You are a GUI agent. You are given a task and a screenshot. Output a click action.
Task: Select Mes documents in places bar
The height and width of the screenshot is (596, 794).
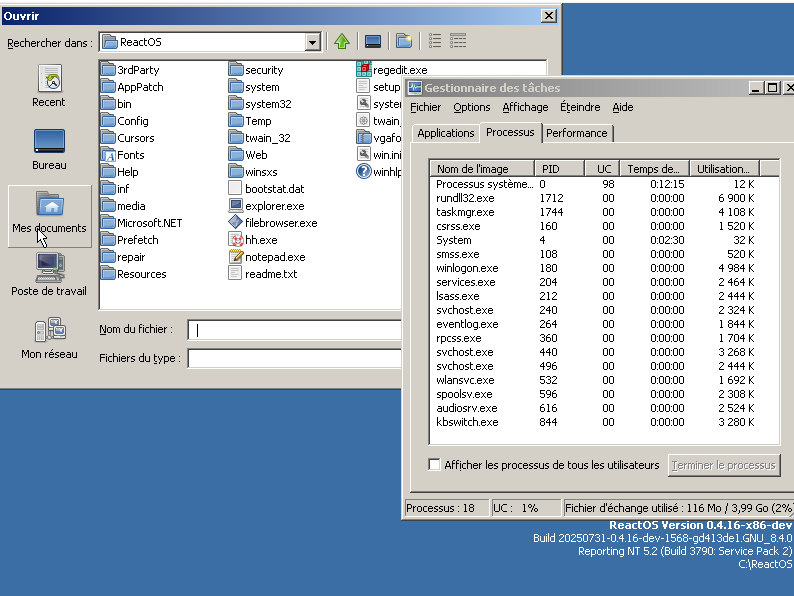point(50,216)
